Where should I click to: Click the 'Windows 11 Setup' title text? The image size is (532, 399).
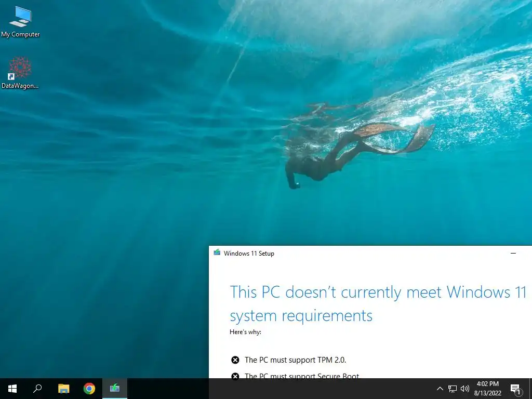[249, 254]
